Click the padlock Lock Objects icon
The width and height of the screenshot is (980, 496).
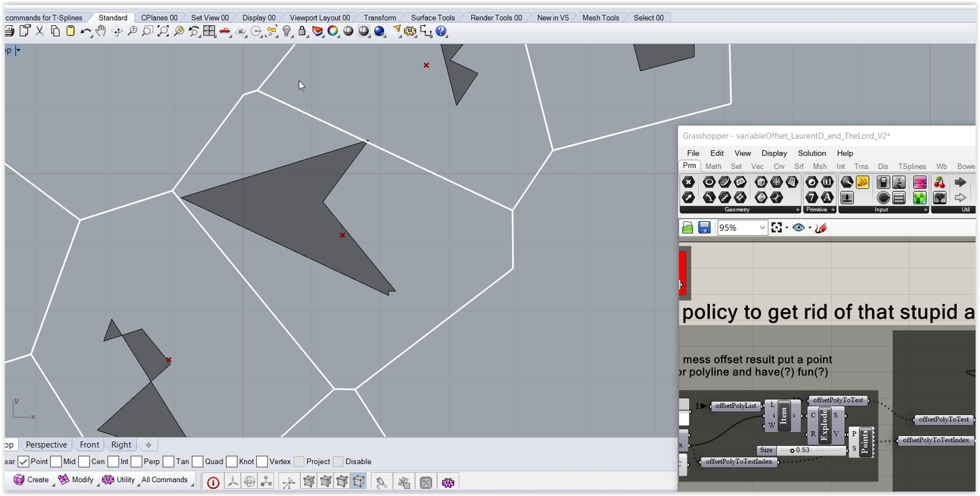click(302, 31)
